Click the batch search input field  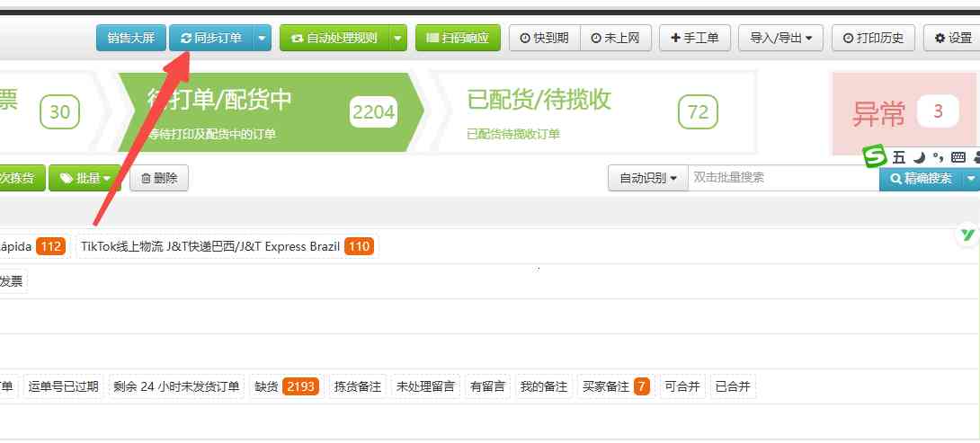point(782,178)
